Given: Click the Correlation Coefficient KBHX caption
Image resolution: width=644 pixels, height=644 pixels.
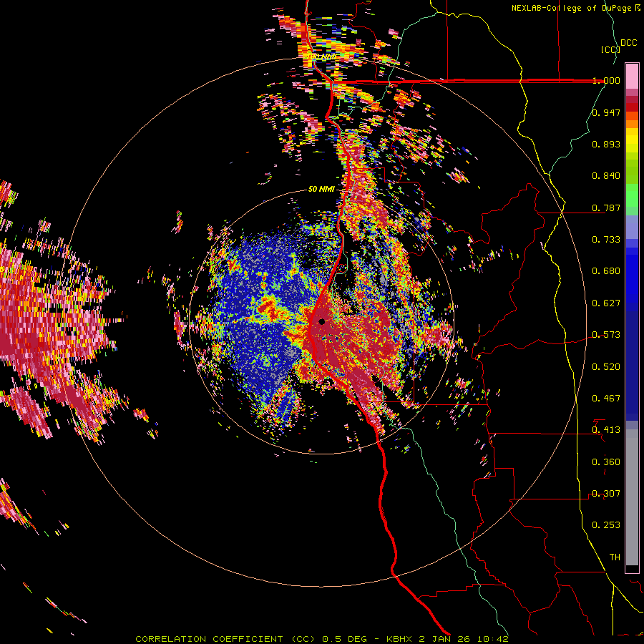Looking at the screenshot, I should coord(321,639).
